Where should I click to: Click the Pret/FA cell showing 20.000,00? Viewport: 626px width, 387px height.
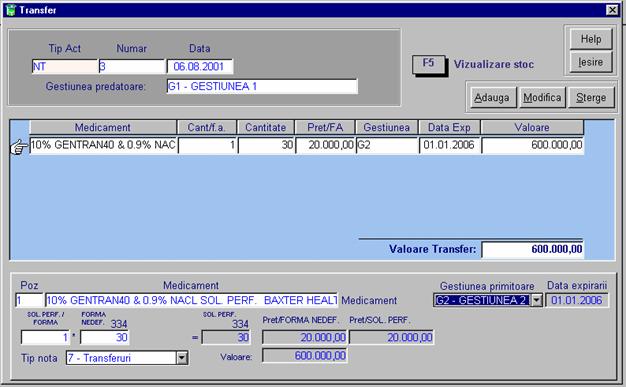325,145
